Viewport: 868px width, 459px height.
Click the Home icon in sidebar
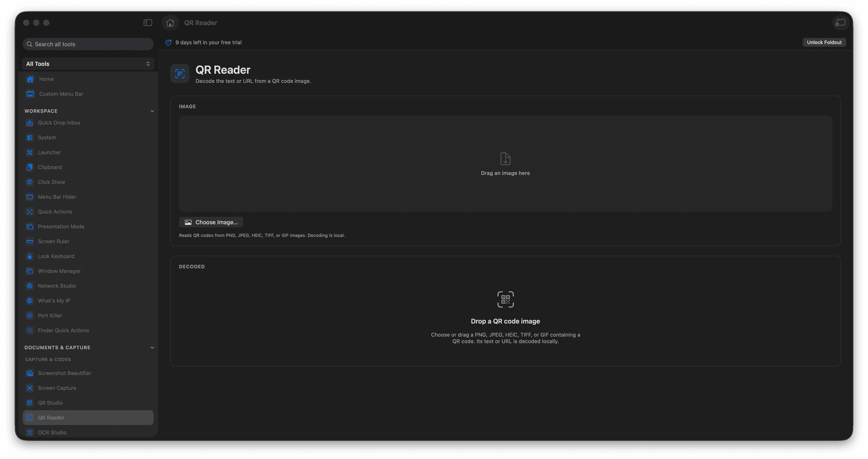30,79
